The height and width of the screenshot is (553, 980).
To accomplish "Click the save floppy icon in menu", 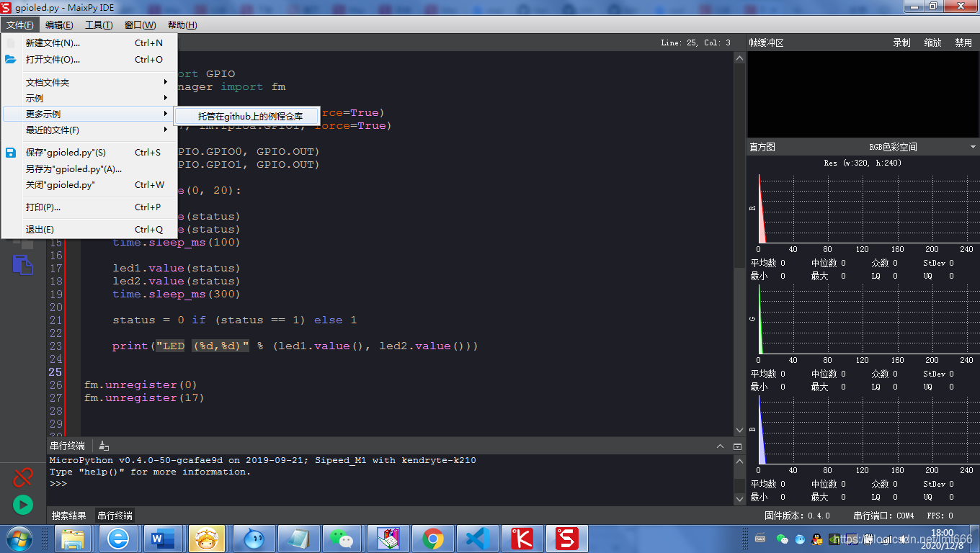I will click(11, 153).
